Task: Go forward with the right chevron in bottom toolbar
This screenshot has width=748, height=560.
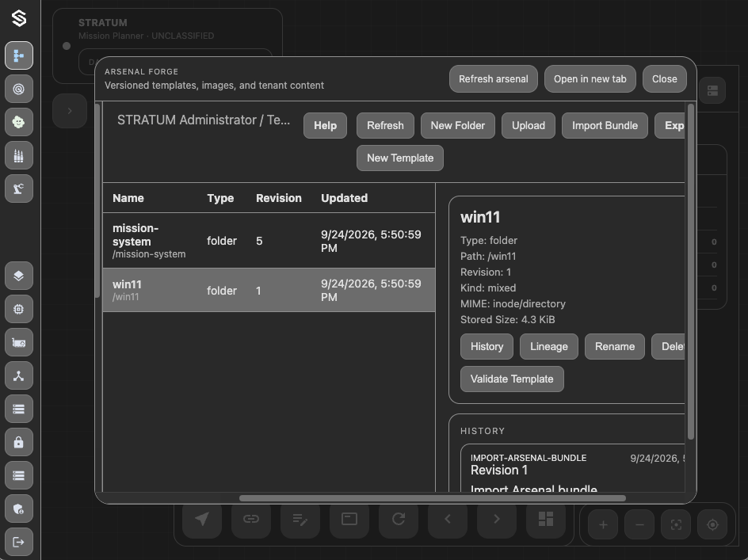Action: click(497, 519)
